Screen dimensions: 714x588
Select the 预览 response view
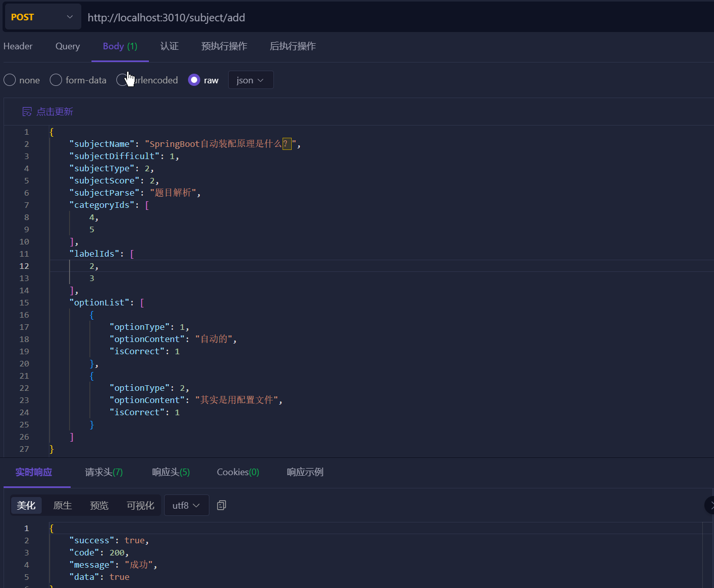99,505
